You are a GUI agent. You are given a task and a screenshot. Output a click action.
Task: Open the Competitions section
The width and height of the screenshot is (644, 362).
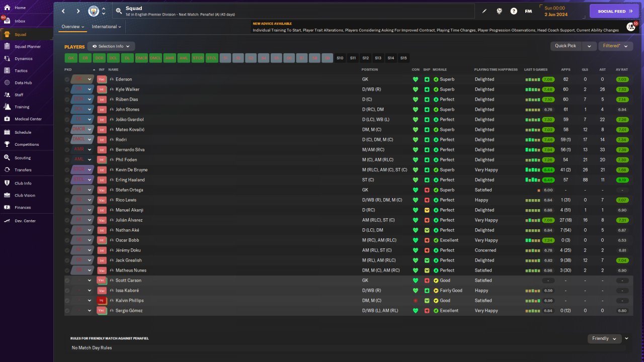click(26, 144)
